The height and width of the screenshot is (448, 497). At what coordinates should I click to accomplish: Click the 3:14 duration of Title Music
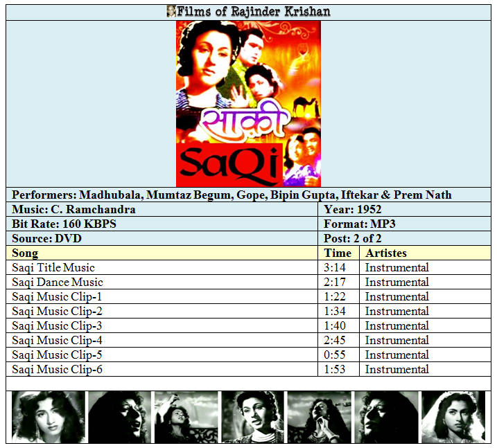pos(334,267)
